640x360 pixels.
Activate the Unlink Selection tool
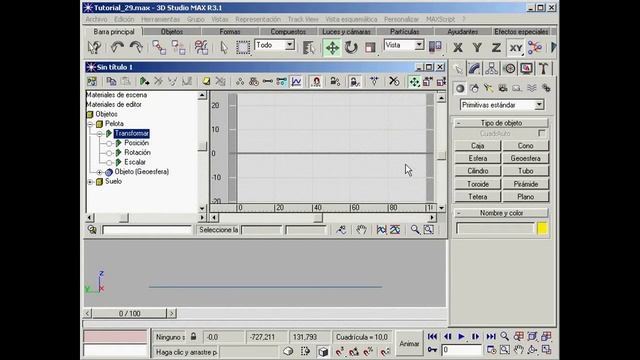178,47
